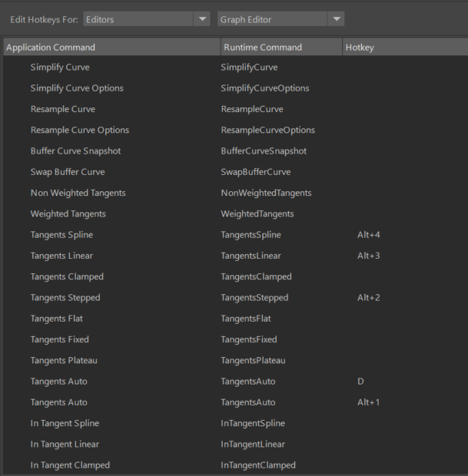468x476 pixels.
Task: Click the Hotkey column header
Action: click(x=403, y=48)
